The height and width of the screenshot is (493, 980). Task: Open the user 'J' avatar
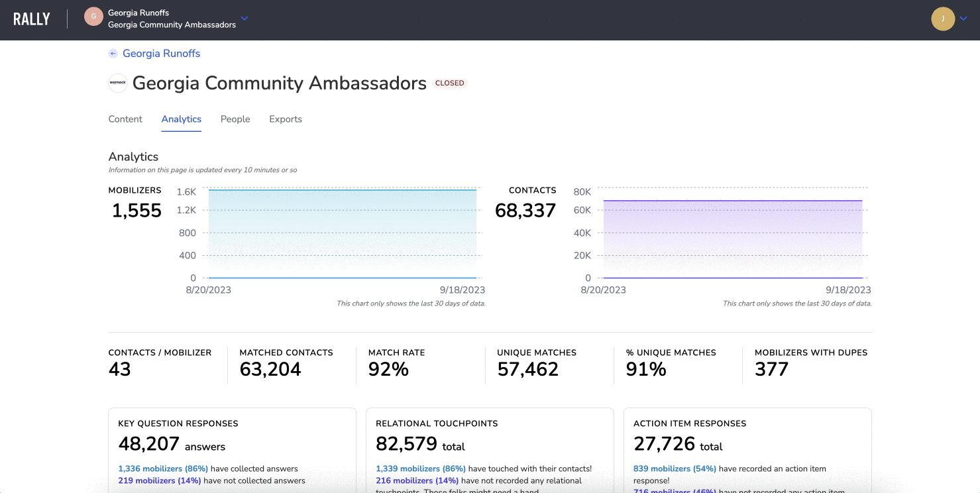tap(943, 19)
